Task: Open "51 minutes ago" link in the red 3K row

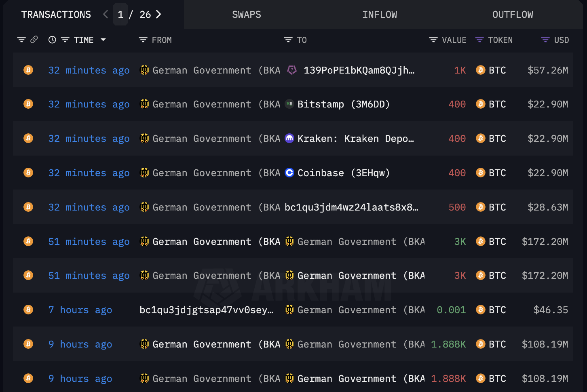Action: [x=89, y=275]
